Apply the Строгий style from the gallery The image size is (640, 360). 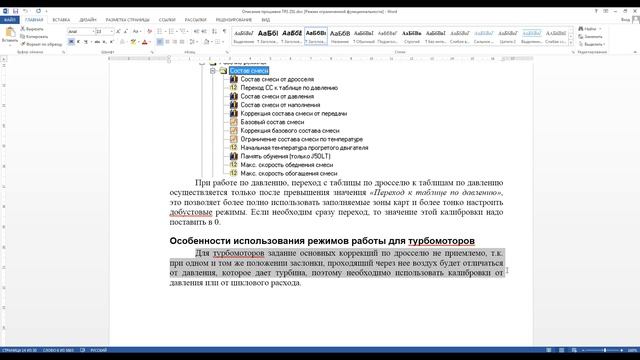[x=411, y=36]
